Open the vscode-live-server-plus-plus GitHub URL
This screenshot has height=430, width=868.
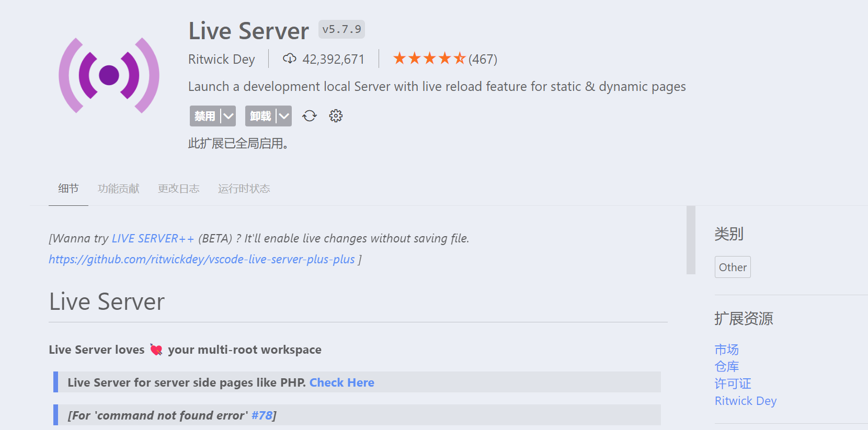[x=202, y=260]
